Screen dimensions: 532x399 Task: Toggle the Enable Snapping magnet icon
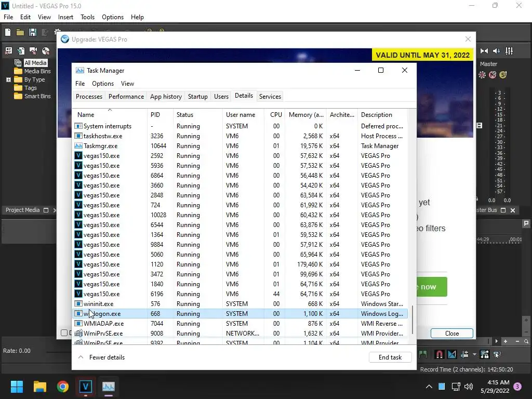439,354
